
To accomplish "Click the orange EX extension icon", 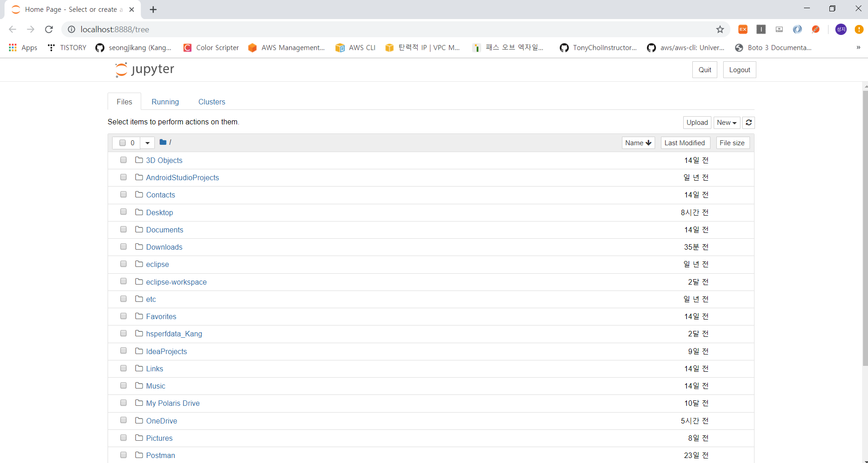I will coord(743,30).
